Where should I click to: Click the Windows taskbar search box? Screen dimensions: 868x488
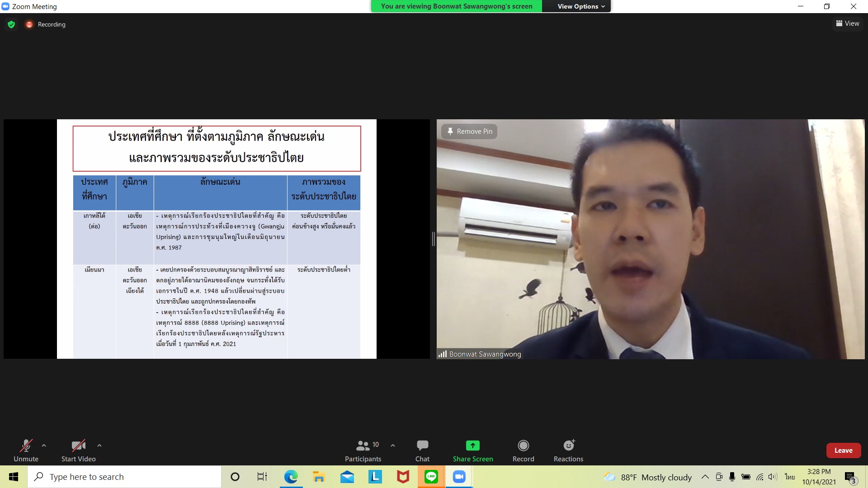coord(124,477)
